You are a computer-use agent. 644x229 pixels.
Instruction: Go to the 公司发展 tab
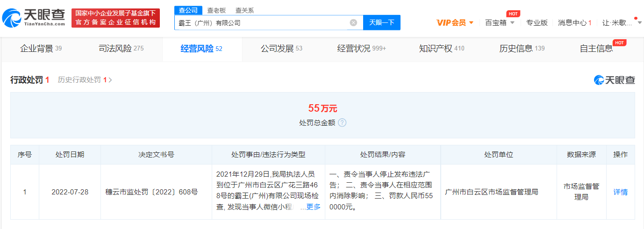[x=281, y=49]
